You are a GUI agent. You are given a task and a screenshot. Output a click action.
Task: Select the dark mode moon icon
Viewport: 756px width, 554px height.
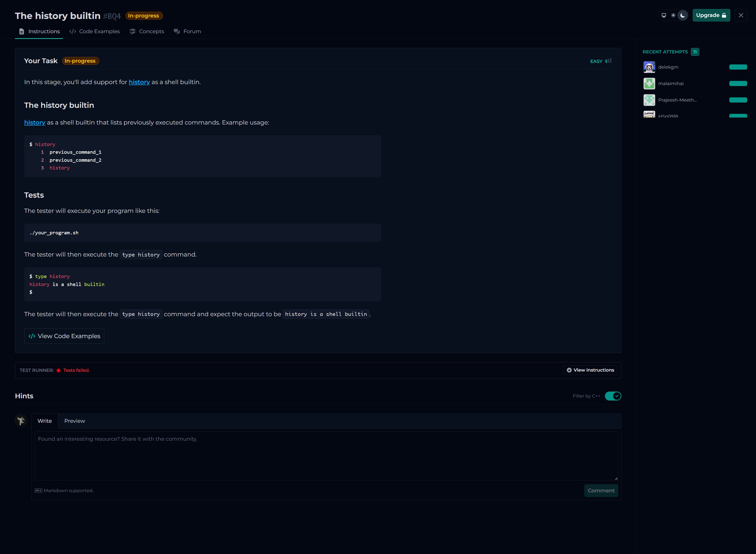coord(683,15)
